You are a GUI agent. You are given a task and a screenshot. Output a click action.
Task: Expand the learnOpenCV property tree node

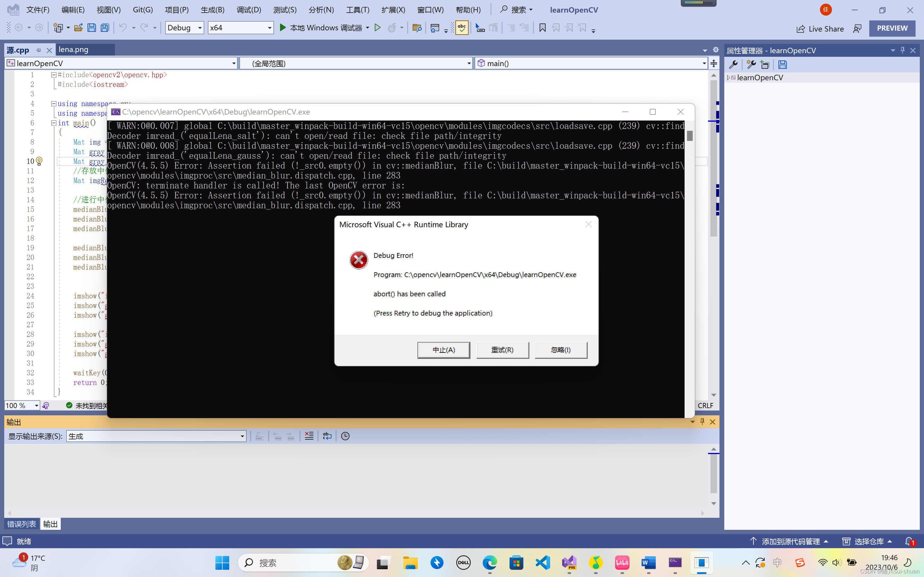point(728,78)
